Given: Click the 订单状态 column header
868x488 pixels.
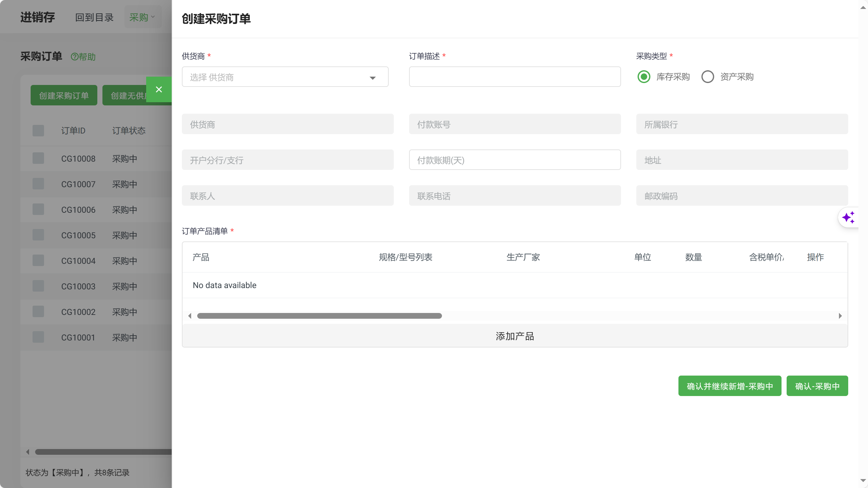Looking at the screenshot, I should [x=129, y=131].
